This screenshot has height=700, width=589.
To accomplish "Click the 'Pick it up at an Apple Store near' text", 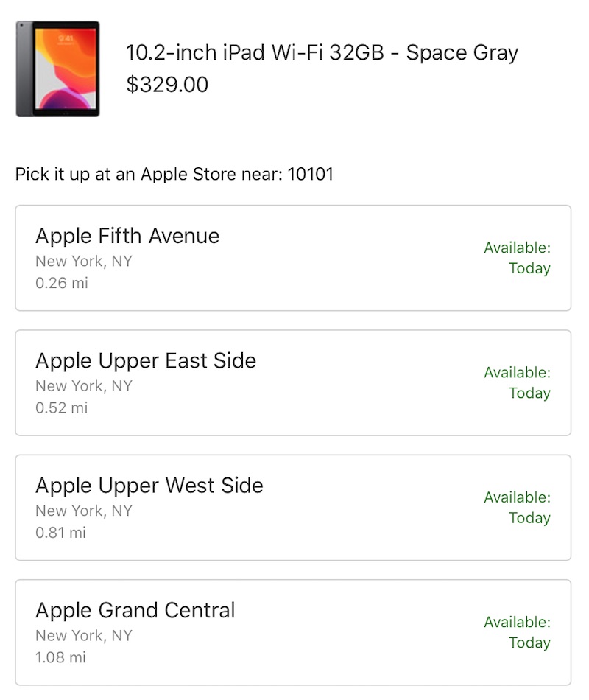I will point(149,175).
